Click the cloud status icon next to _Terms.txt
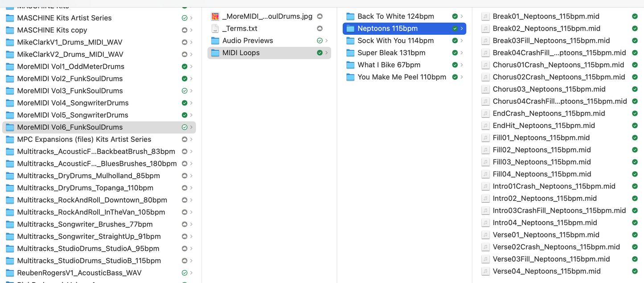The width and height of the screenshot is (644, 283). point(320,29)
